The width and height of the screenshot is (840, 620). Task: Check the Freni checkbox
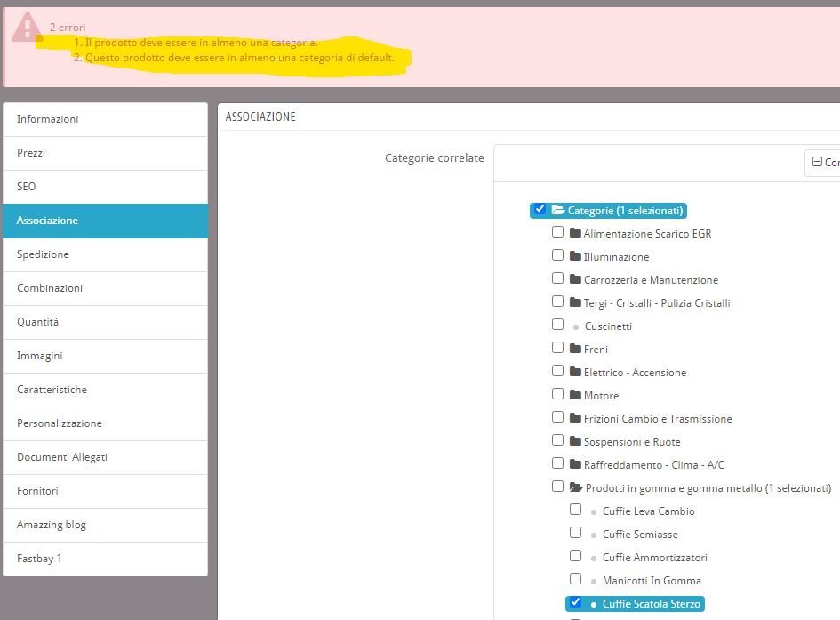pos(557,347)
